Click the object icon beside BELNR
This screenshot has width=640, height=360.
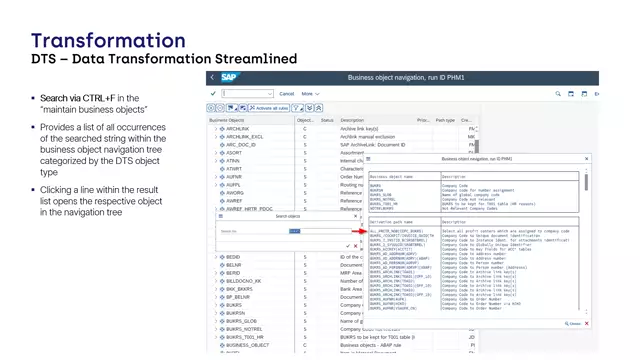pos(222,265)
